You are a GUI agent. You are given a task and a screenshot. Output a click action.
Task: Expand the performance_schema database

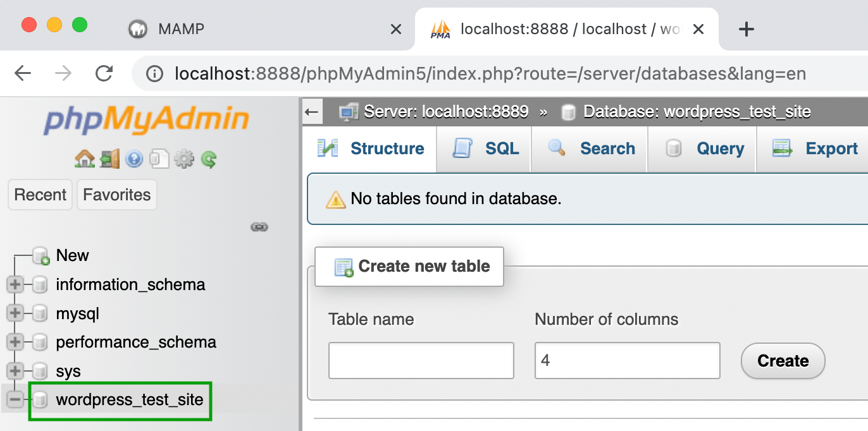coord(14,342)
